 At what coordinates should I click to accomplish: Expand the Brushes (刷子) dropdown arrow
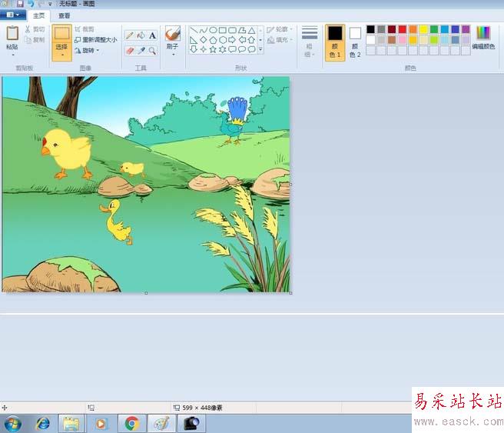click(x=173, y=55)
